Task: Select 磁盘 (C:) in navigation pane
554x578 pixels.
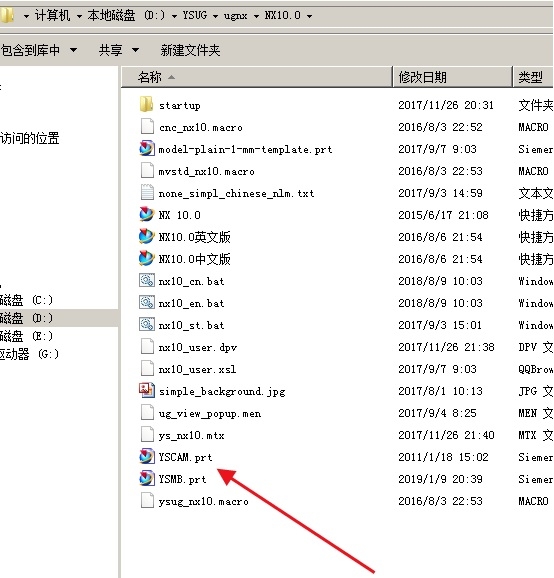Action: click(27, 300)
